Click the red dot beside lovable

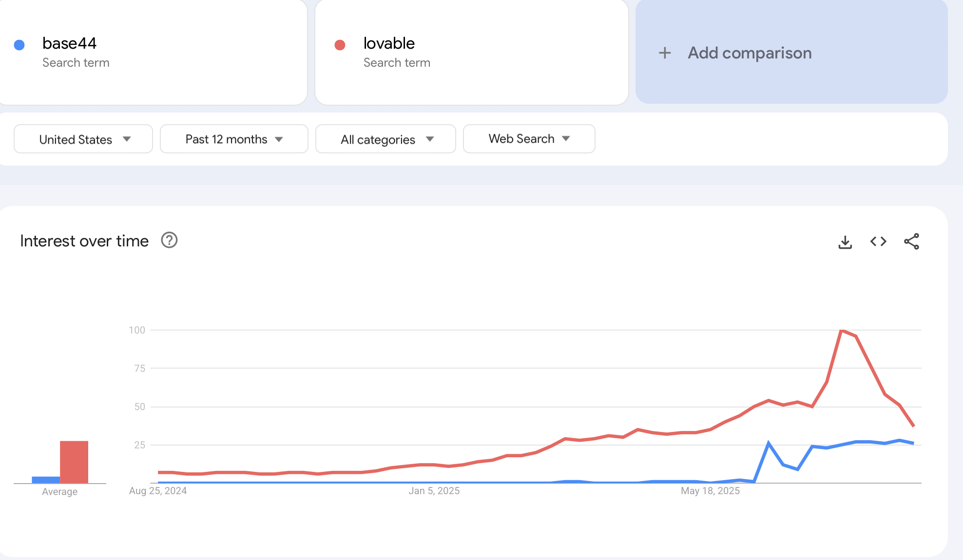[340, 45]
